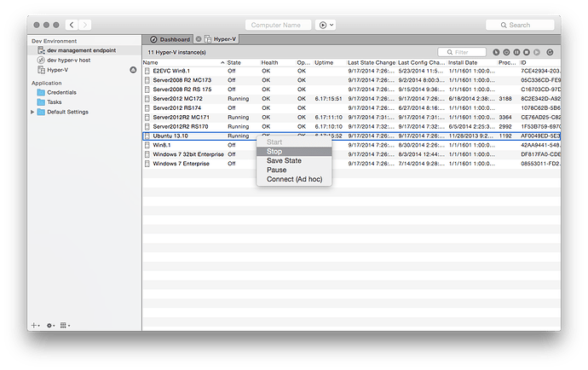Click the Computer Name input field

click(278, 25)
